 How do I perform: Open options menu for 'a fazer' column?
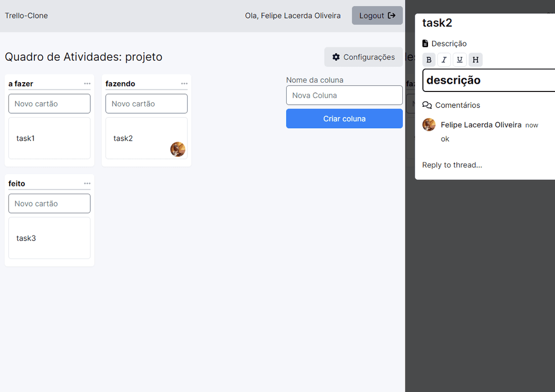87,84
